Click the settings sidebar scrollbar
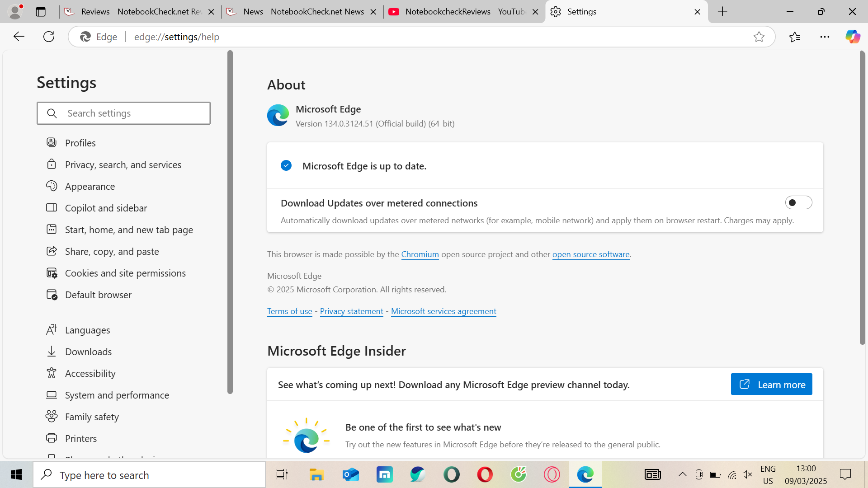 pos(230,222)
